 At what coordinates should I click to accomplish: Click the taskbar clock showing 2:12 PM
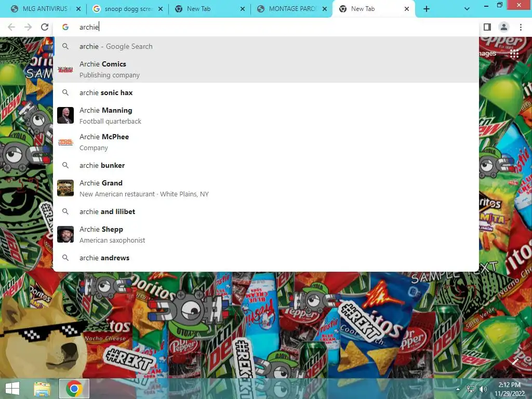click(509, 389)
